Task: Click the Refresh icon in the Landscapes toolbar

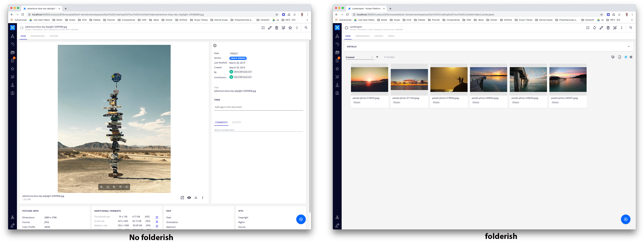Action: [594, 28]
